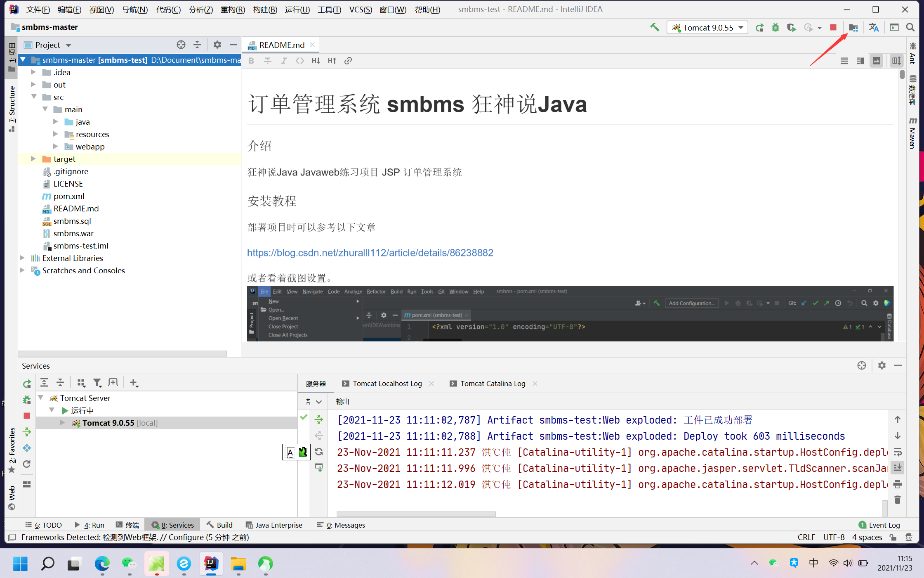Screen dimensions: 924x578
Task: Click the Debug bug icon in toolbar
Action: [x=775, y=27]
